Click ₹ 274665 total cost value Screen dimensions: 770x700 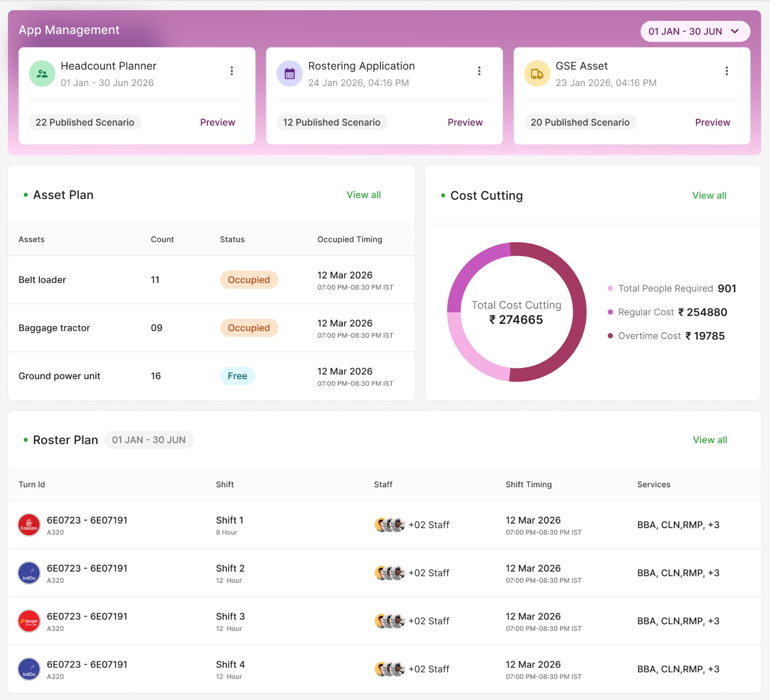point(516,320)
